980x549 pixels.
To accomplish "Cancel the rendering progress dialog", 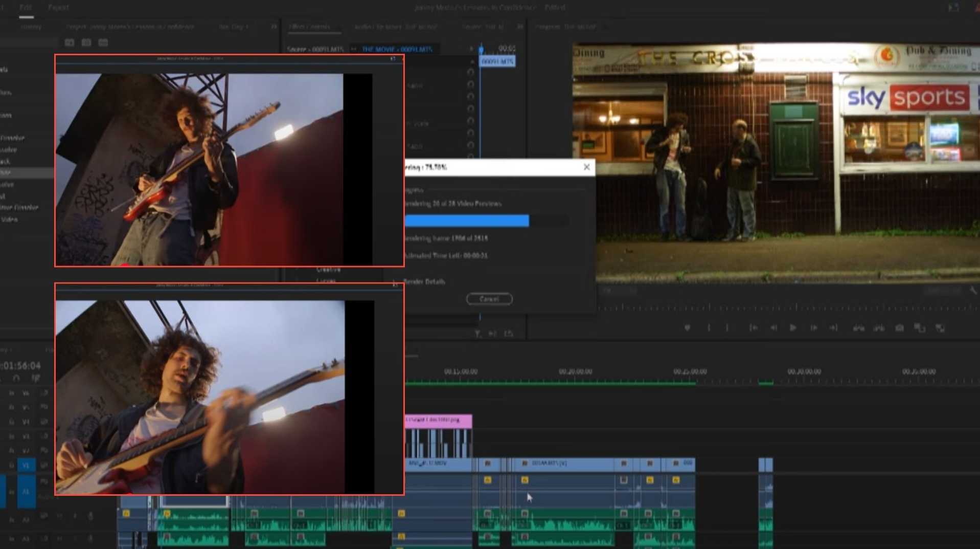I will click(489, 299).
